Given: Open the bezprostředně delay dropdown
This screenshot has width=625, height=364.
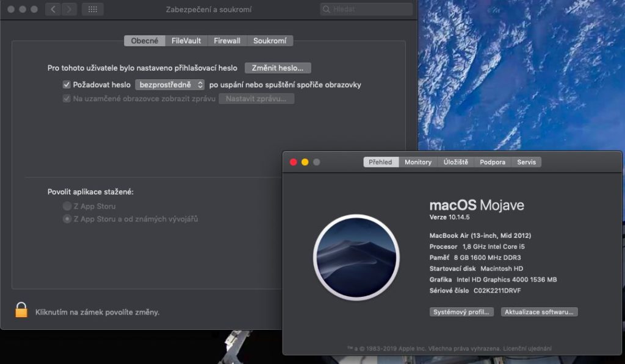Looking at the screenshot, I should (x=170, y=84).
